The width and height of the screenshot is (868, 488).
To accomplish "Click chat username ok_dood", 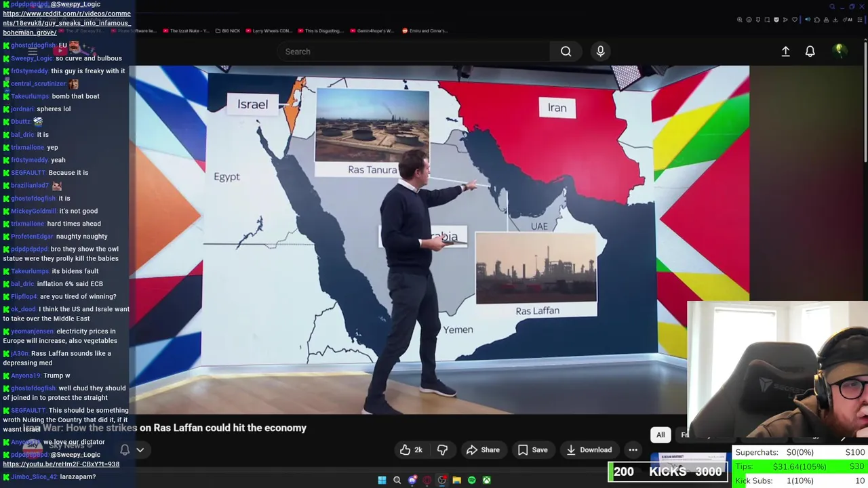I will pos(23,310).
